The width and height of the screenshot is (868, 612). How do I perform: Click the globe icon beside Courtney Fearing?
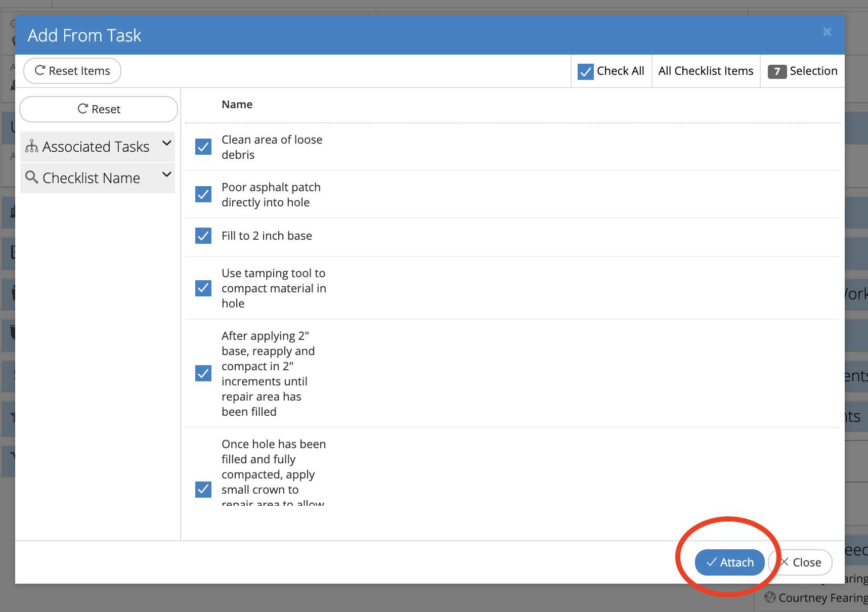[770, 597]
